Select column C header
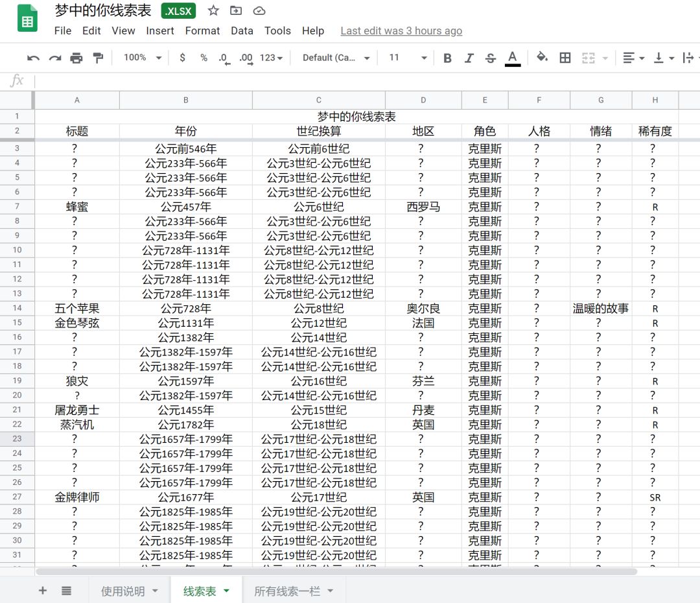 pyautogui.click(x=319, y=100)
